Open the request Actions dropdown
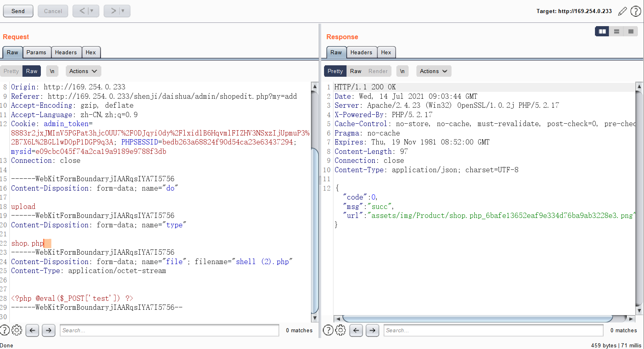This screenshot has width=644, height=349. [x=83, y=71]
